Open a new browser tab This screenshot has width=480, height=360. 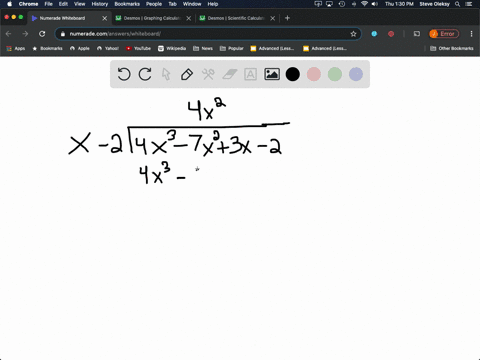click(287, 18)
